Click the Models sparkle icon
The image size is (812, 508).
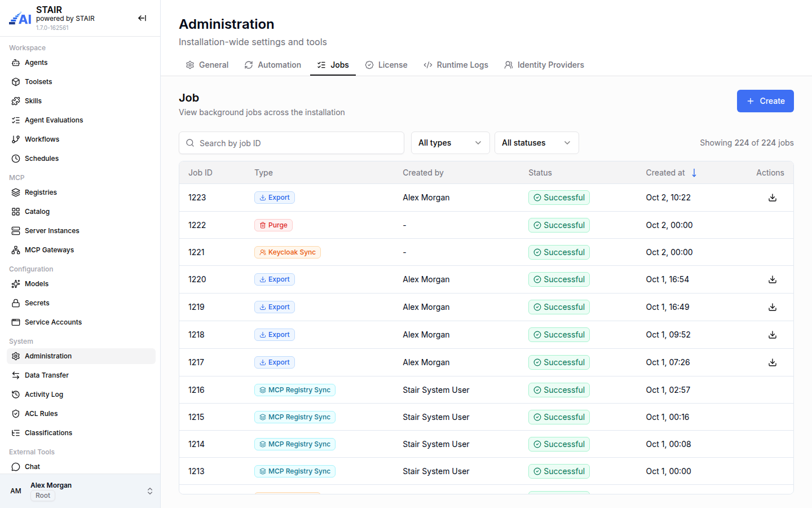(16, 284)
